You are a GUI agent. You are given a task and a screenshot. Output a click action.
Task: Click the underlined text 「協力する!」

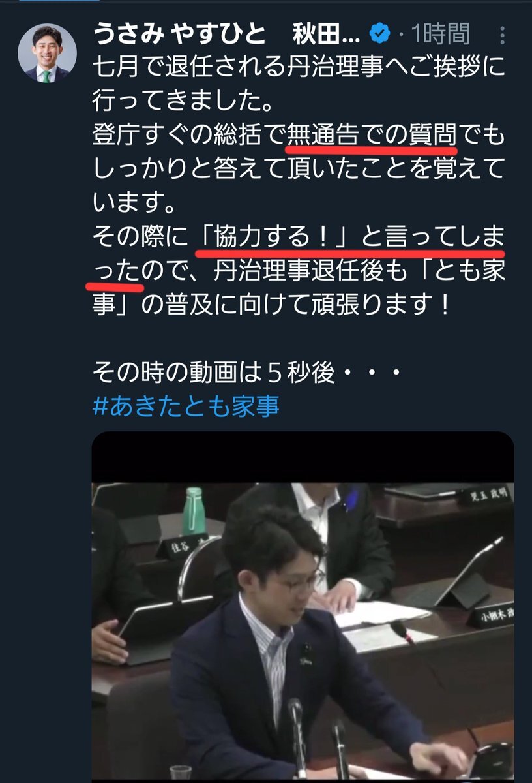(273, 239)
